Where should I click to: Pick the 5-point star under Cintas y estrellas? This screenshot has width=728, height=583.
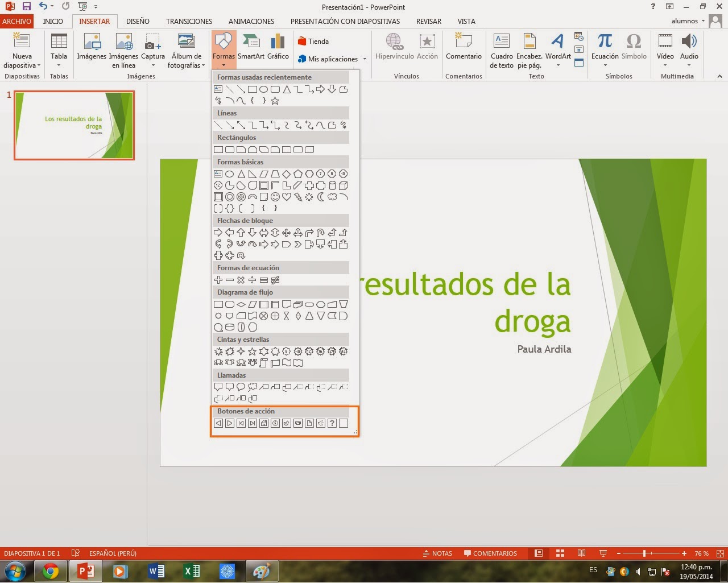[x=252, y=352]
